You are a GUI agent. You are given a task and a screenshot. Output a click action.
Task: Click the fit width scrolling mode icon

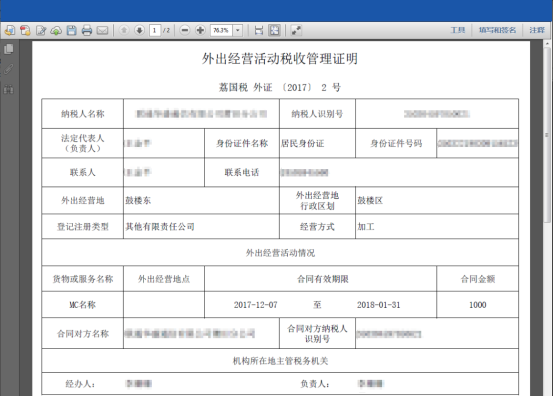coord(259,30)
